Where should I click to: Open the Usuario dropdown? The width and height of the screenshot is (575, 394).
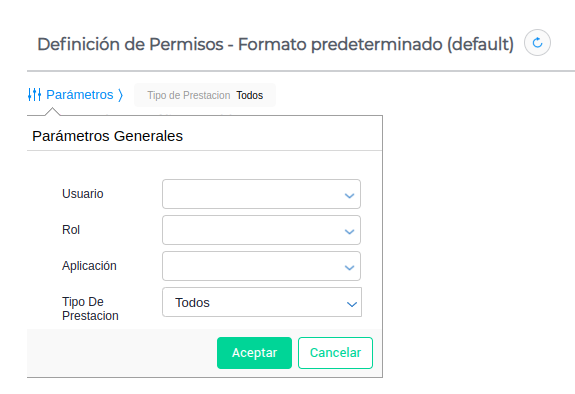tap(261, 194)
